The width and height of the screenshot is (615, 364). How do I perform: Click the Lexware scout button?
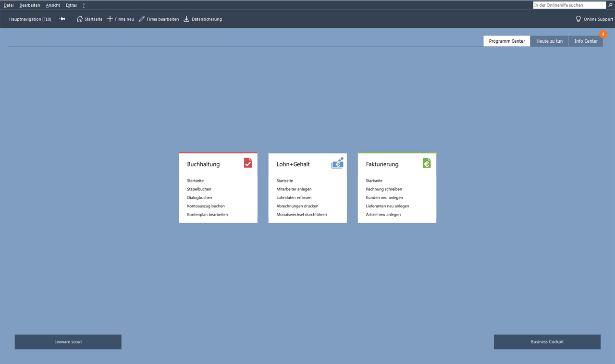68,342
